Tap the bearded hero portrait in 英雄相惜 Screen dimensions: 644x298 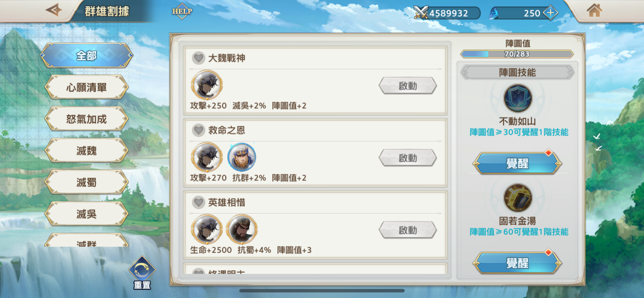click(242, 229)
